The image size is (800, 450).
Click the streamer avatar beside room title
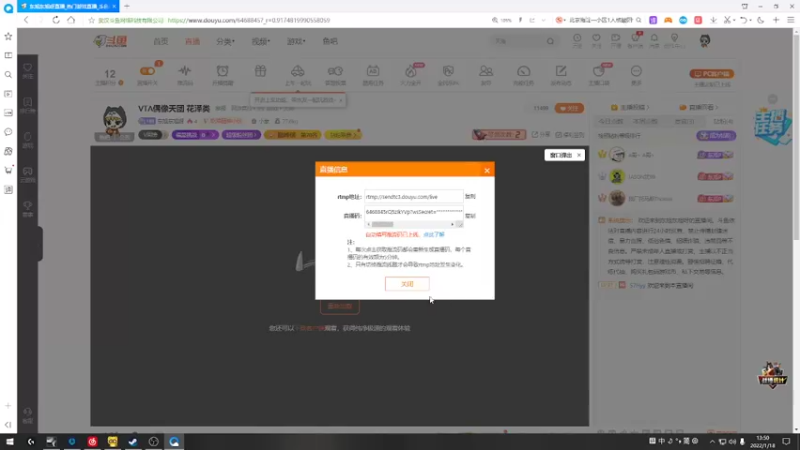coord(114,120)
